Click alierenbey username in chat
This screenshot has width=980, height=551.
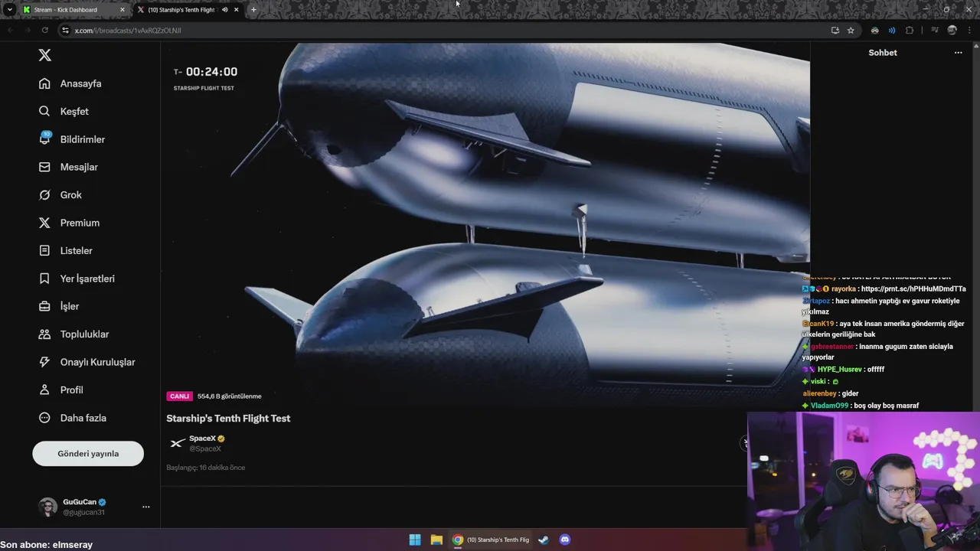(819, 393)
